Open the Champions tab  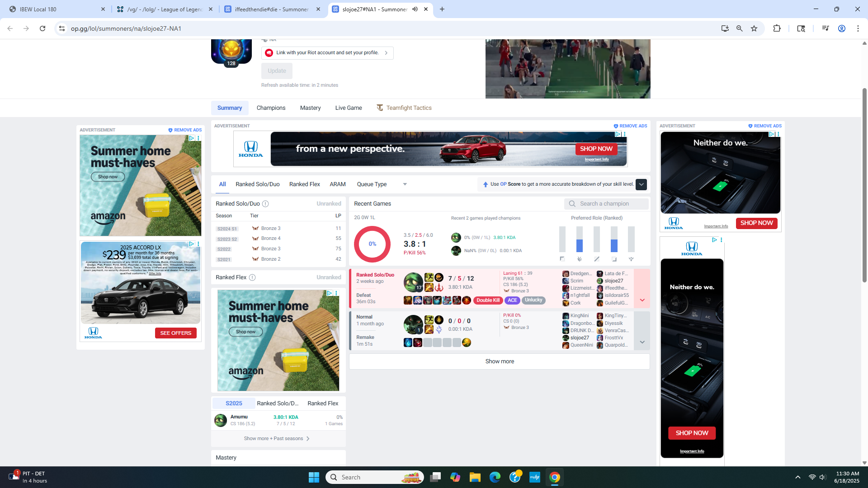271,108
